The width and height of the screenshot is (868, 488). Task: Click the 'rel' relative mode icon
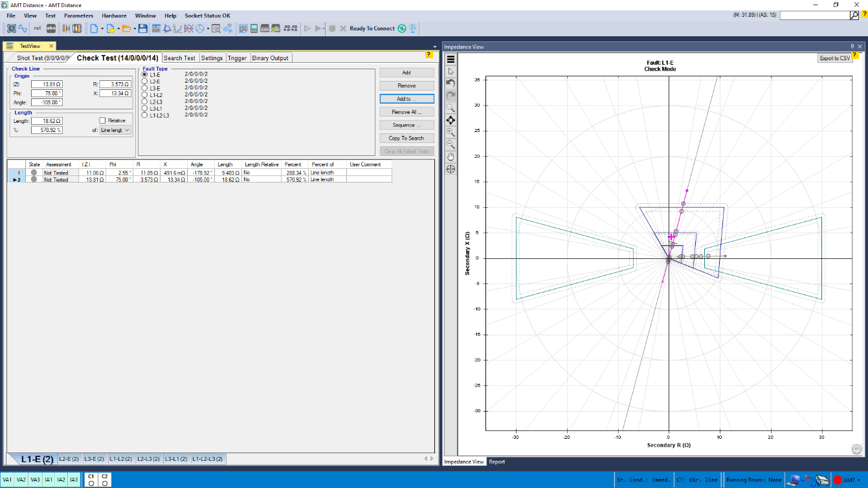[x=37, y=28]
